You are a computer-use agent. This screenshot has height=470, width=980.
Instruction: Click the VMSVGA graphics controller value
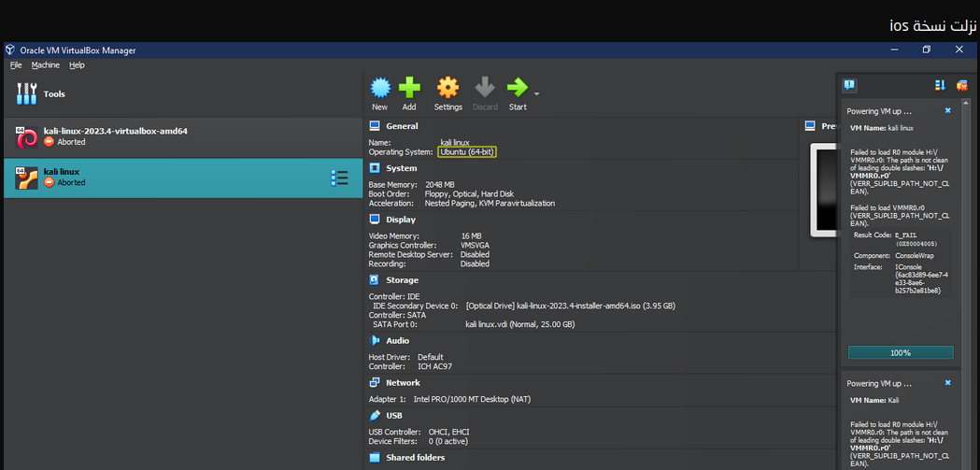(x=476, y=245)
